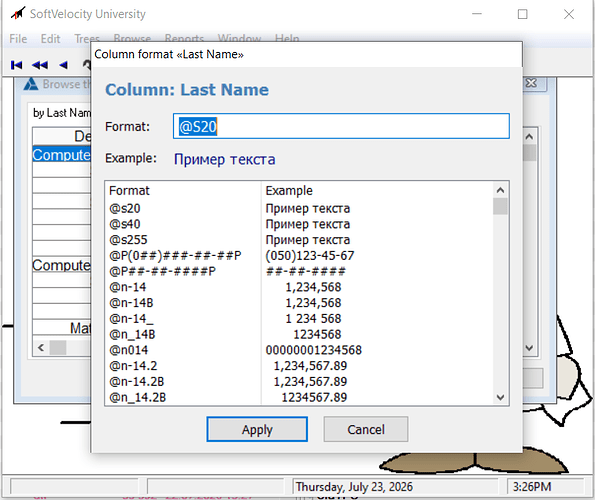Image resolution: width=595 pixels, height=500 pixels.
Task: Go to first record toolbar icon
Action: click(x=16, y=65)
